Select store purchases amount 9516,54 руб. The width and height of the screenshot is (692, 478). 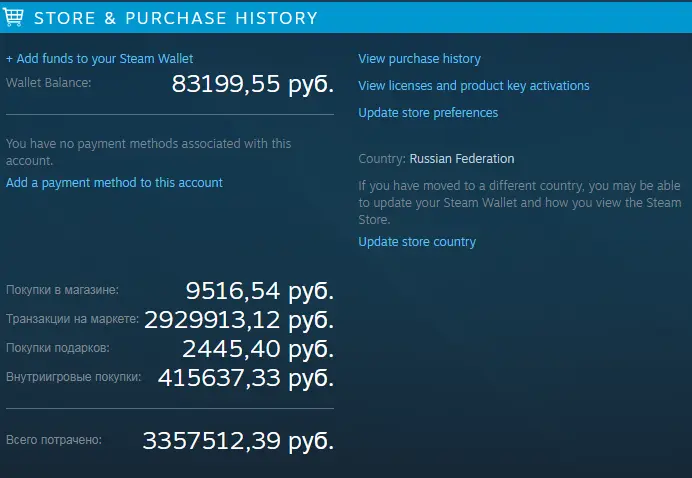260,291
